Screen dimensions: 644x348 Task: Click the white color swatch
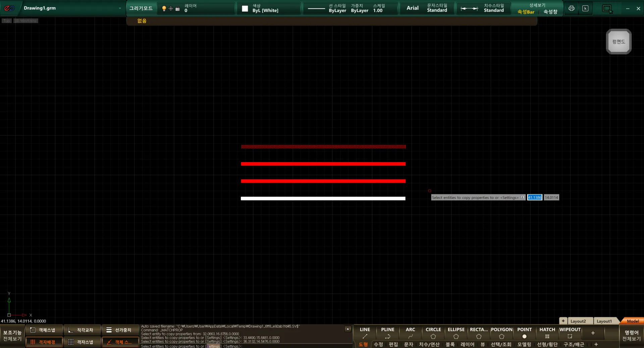tap(245, 9)
